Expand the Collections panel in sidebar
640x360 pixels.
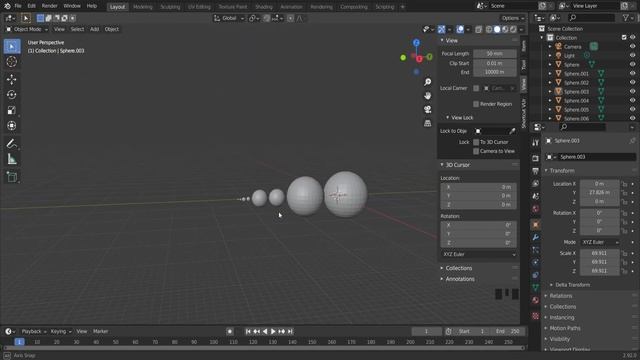(x=458, y=268)
